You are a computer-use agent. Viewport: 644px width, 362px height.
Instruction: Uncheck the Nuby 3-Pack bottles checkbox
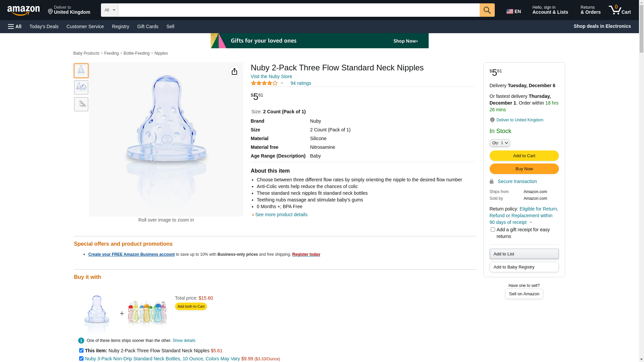coord(81,358)
